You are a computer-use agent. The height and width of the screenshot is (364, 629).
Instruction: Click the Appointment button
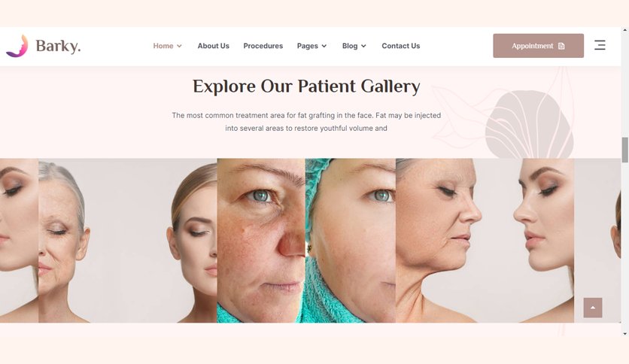pos(538,46)
